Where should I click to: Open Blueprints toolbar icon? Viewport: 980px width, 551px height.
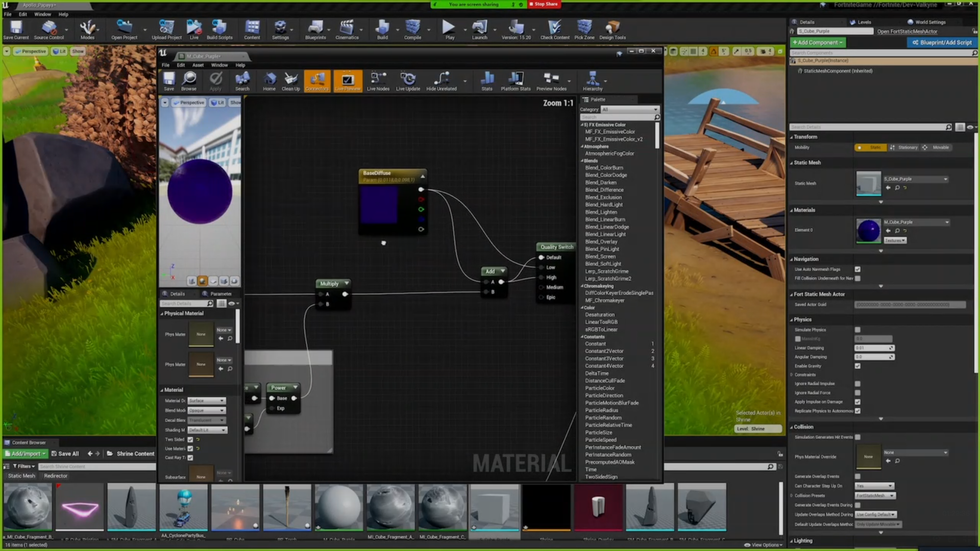[315, 30]
